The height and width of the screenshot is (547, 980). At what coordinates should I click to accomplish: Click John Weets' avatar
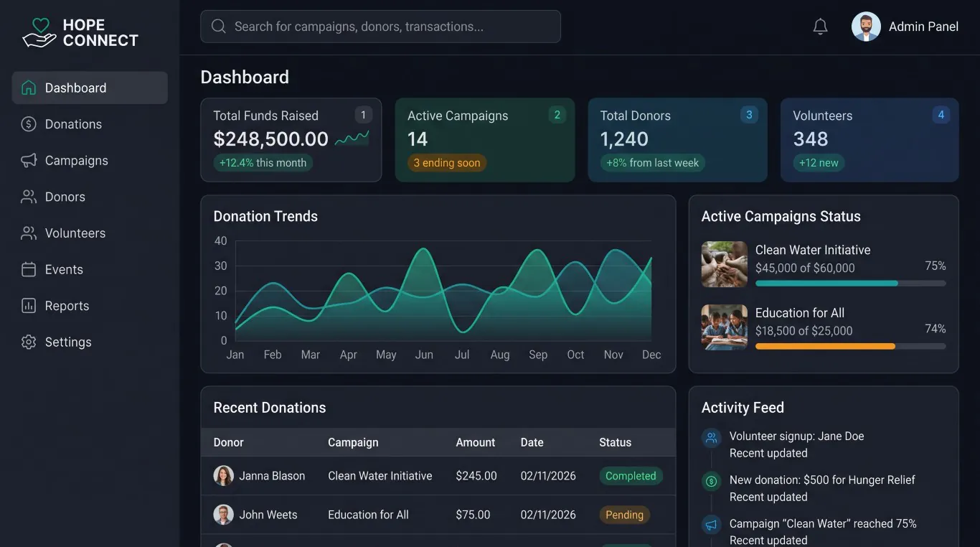[224, 515]
